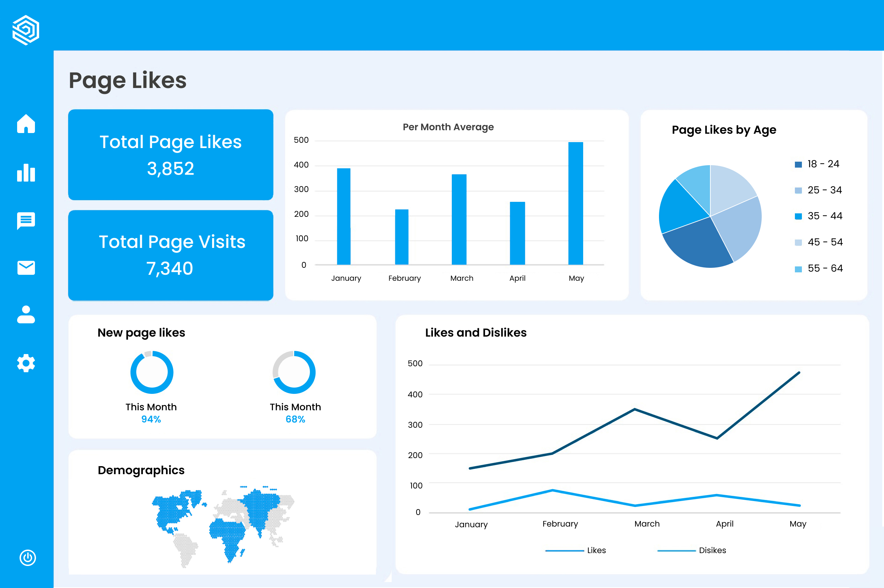Select the Total Page Visits card

click(171, 255)
